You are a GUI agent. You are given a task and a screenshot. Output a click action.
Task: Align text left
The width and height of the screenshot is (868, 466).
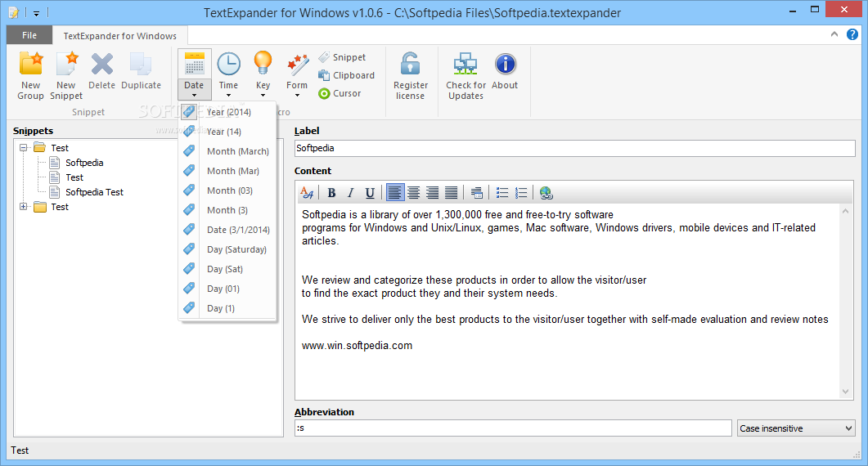coord(394,193)
